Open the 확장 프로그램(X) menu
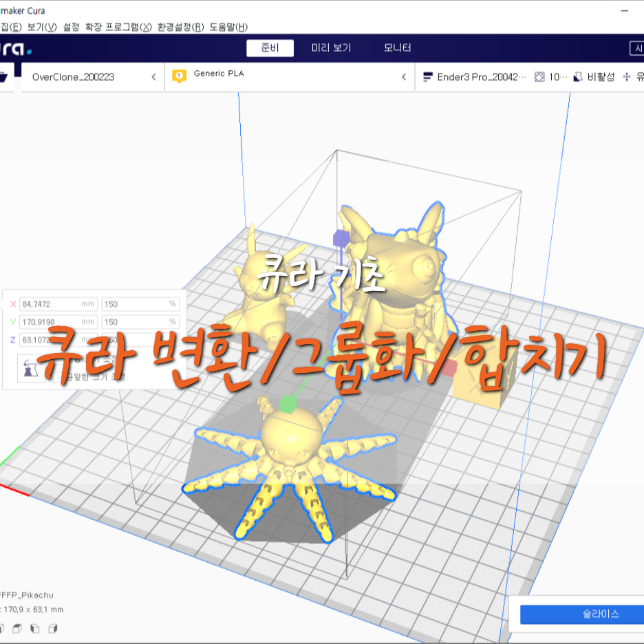Screen dimensions: 644x644 tap(118, 27)
